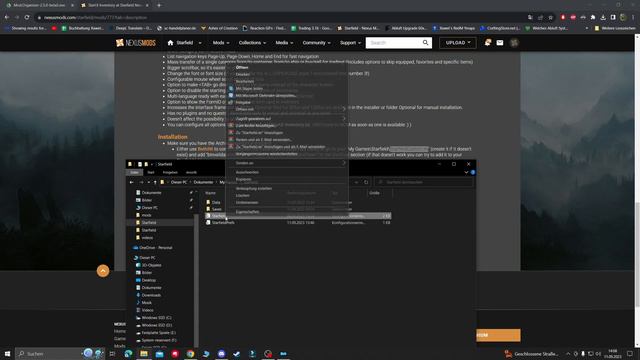Open the Freigeben ribbon tab in Explorer
The height and width of the screenshot is (360, 640).
click(170, 172)
